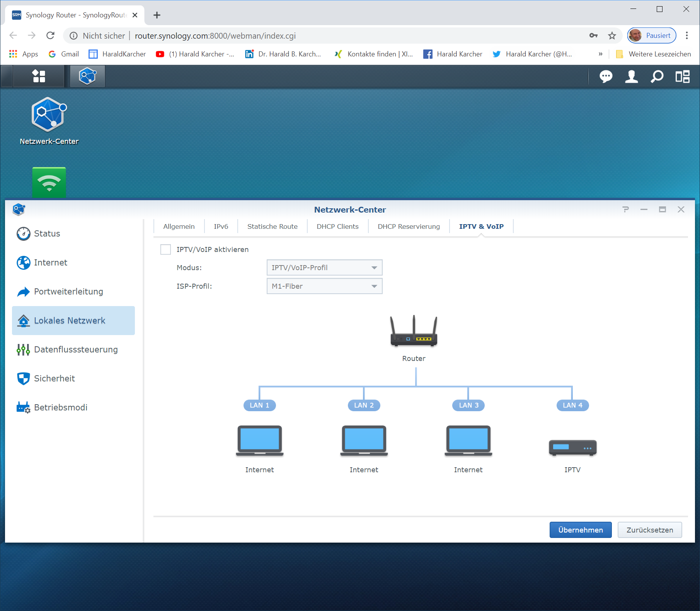Open the green Wi-Fi Connect desktop icon
The image size is (700, 611).
[x=49, y=182]
